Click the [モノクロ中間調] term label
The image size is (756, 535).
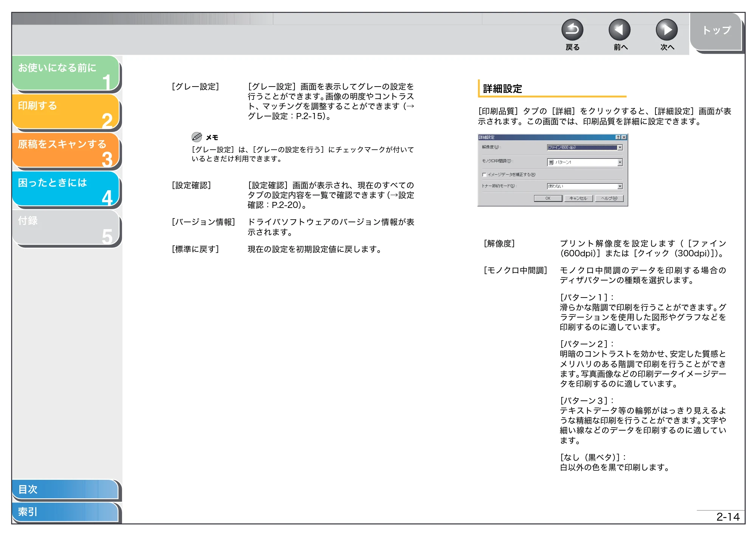click(515, 270)
